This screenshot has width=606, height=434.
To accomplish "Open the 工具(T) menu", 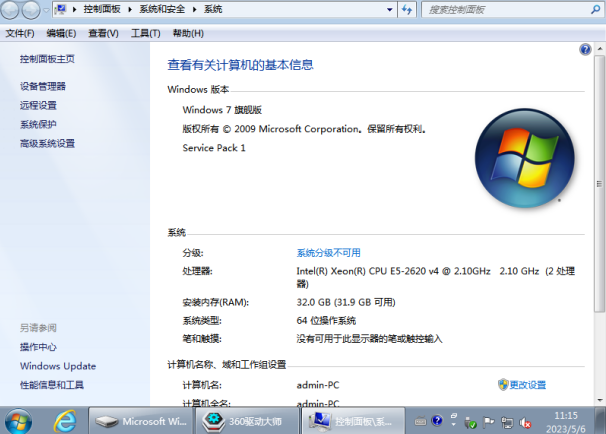I will click(146, 33).
